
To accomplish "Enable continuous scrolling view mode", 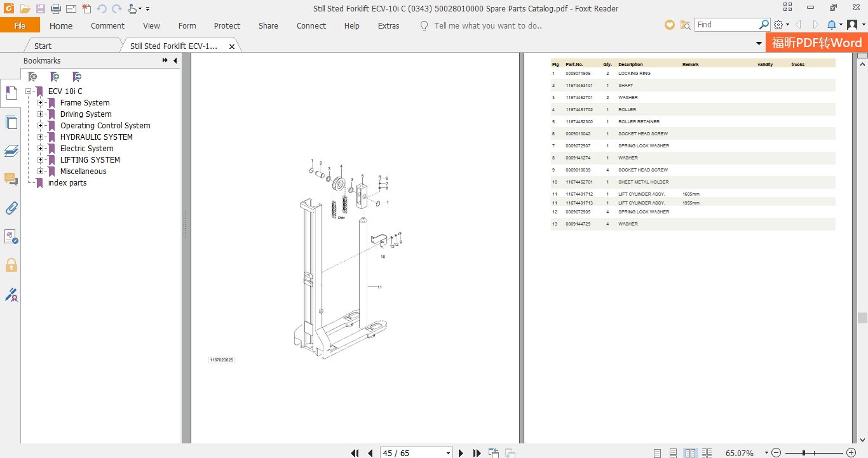I will tap(673, 453).
